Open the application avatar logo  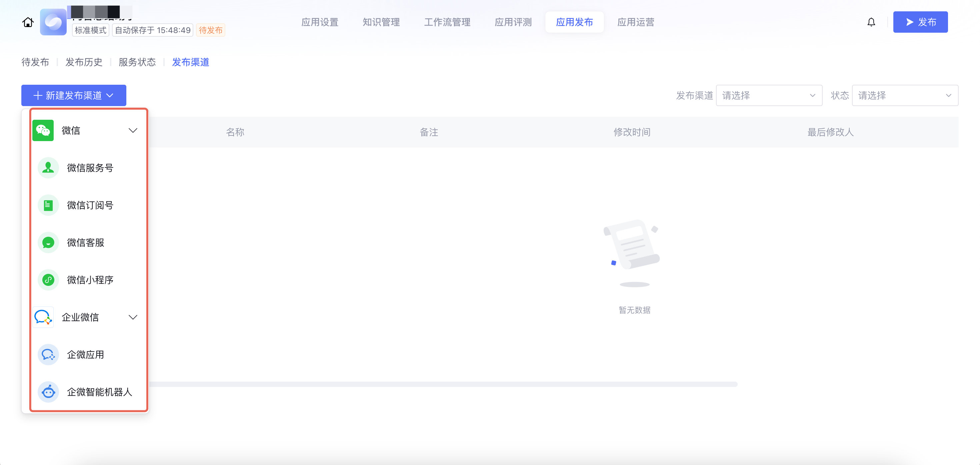pyautogui.click(x=53, y=22)
